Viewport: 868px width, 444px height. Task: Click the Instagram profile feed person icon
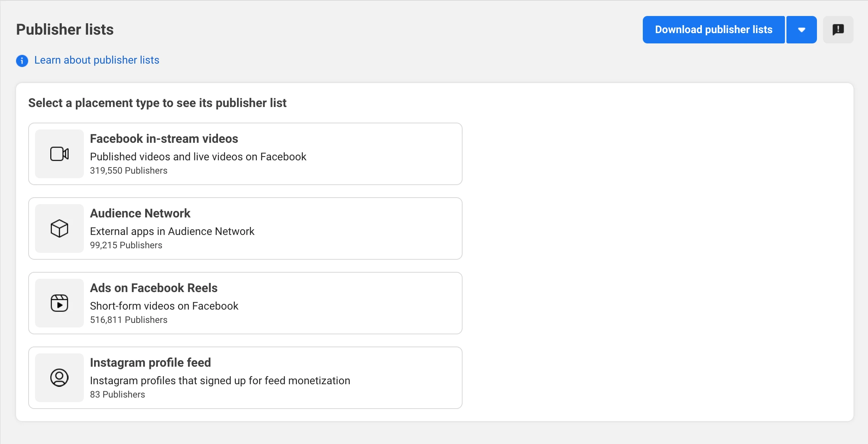point(59,378)
